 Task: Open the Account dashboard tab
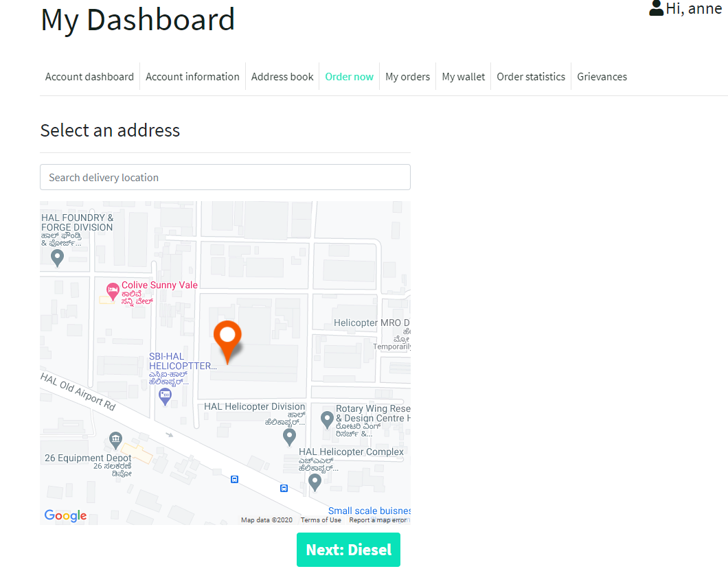(89, 77)
